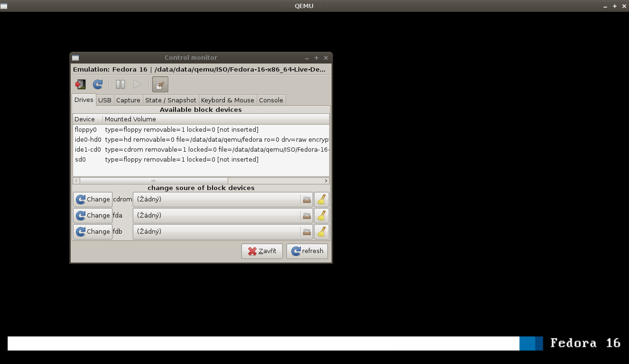Image resolution: width=629 pixels, height=364 pixels.
Task: Switch to the Console tab
Action: click(x=271, y=100)
